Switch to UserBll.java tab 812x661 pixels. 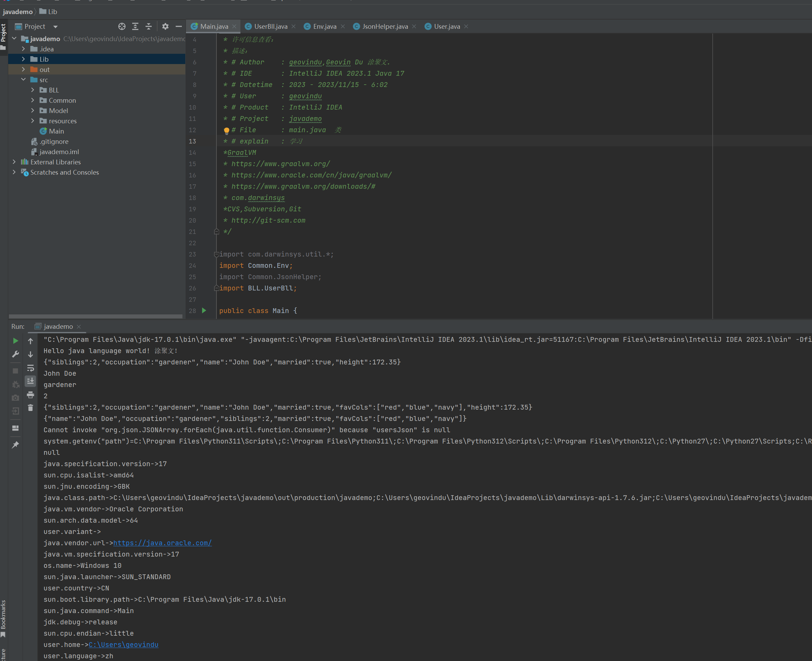(270, 26)
